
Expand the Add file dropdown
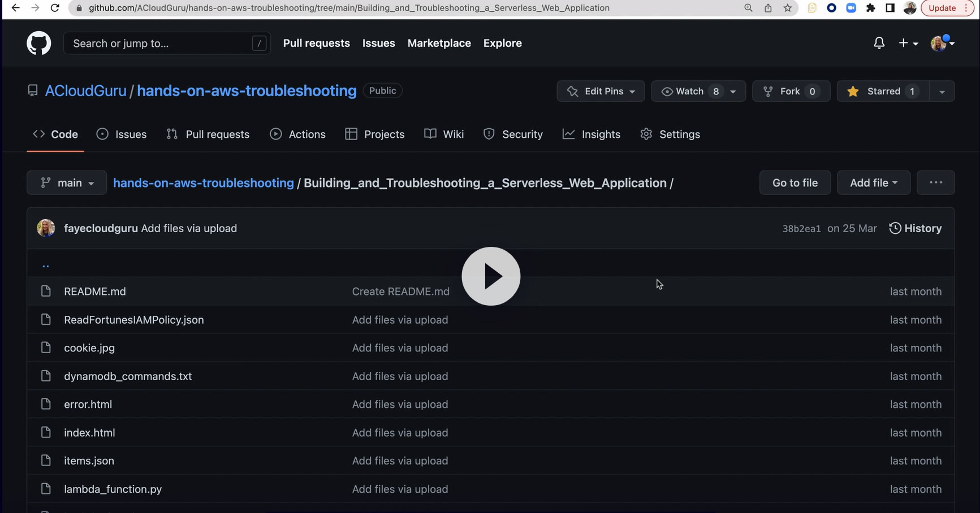click(874, 182)
